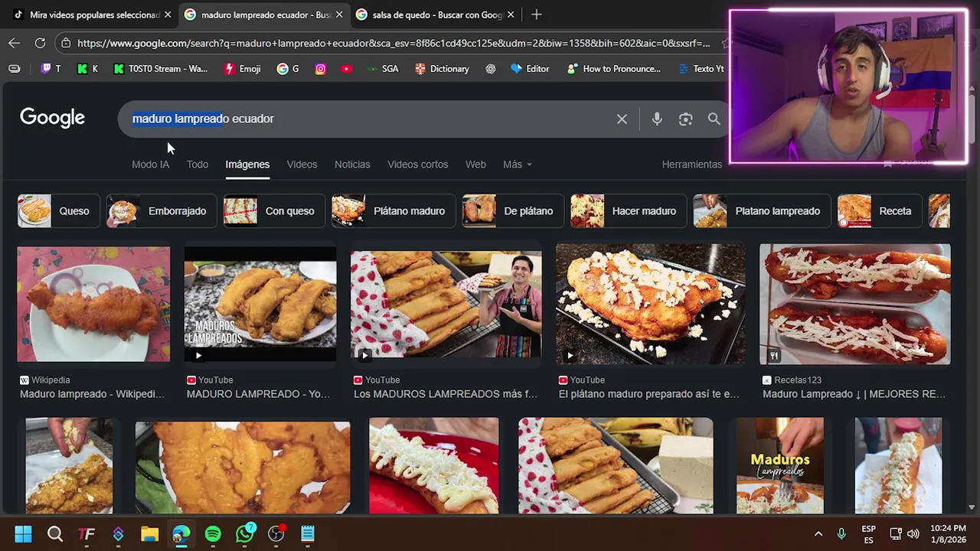This screenshot has width=980, height=551.
Task: Open ESP language switcher in system tray
Action: [x=868, y=533]
